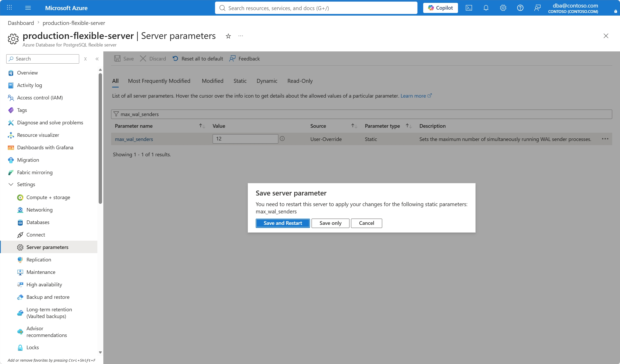Open Tags in the sidebar

click(x=22, y=110)
